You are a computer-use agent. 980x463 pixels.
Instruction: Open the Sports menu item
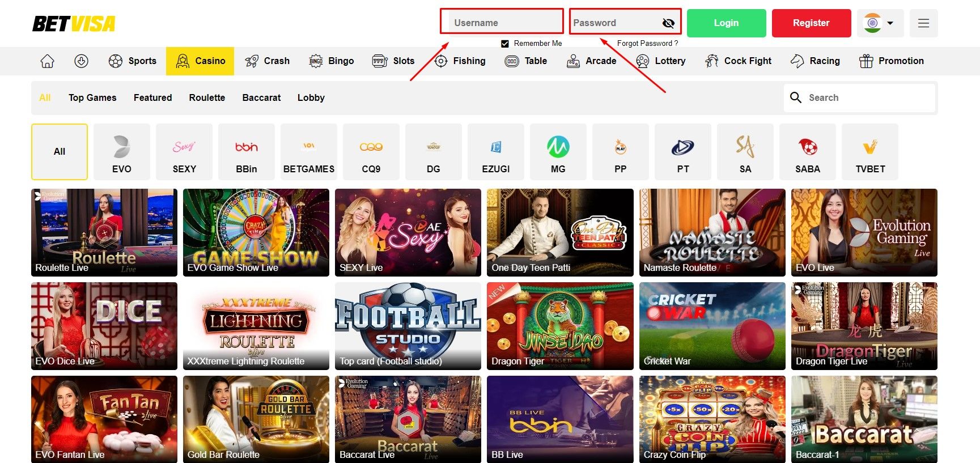click(x=133, y=61)
